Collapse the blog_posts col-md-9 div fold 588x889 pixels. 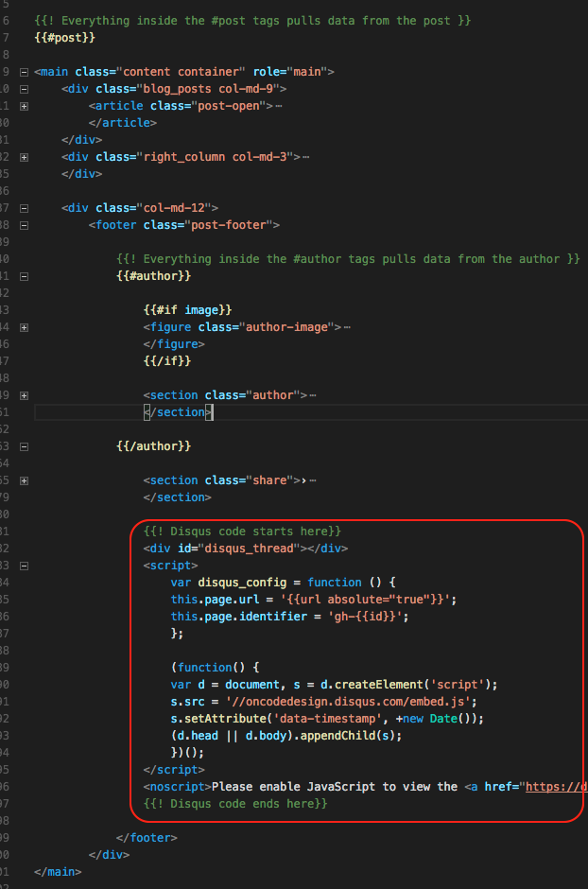point(24,89)
